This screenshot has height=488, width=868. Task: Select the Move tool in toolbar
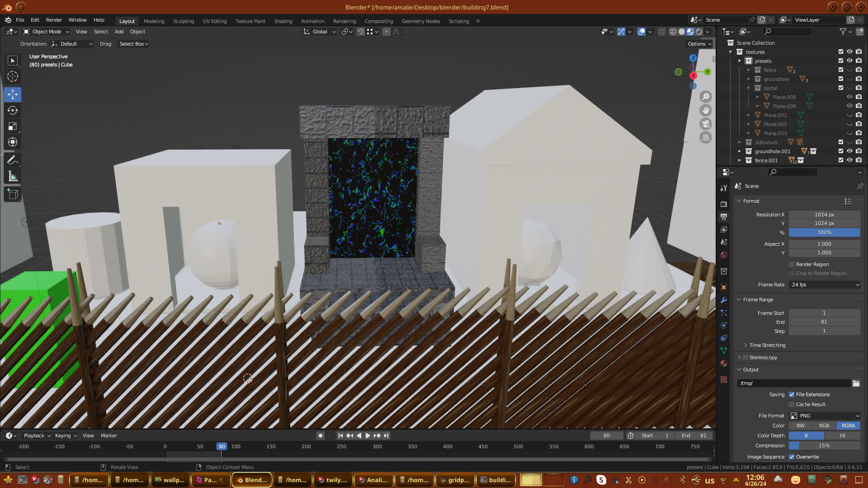13,94
